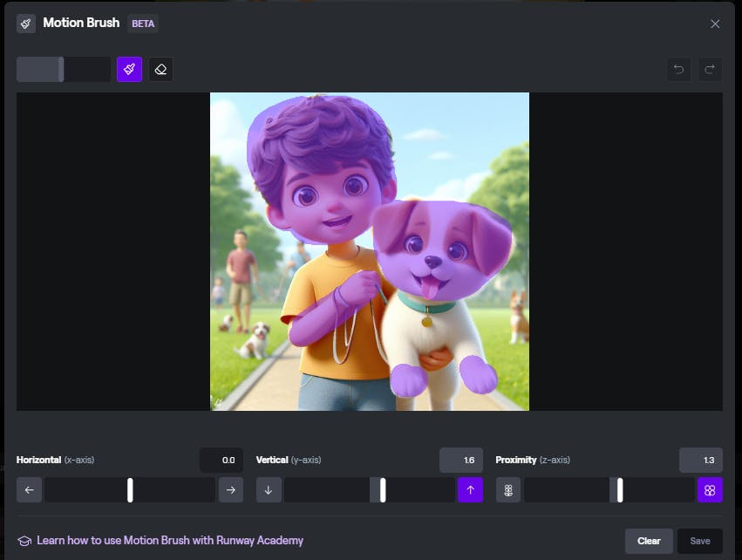Screen dimensions: 742x560
Task: Click the Vertical value field 1.6
Action: [x=461, y=460]
